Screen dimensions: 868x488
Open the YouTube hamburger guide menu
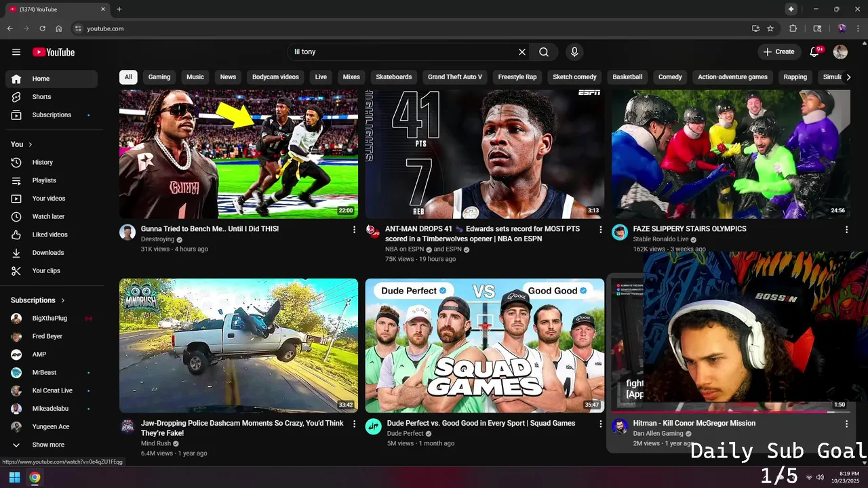coord(16,52)
